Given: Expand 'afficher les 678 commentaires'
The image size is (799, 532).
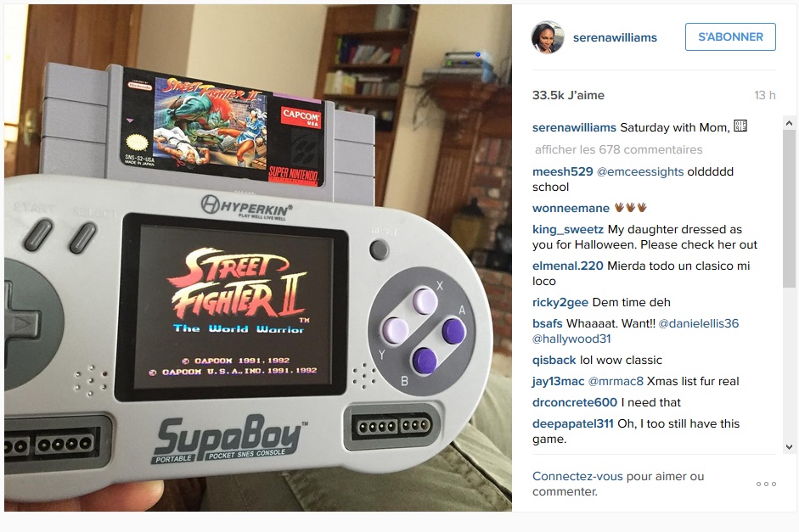Looking at the screenshot, I should [x=618, y=149].
